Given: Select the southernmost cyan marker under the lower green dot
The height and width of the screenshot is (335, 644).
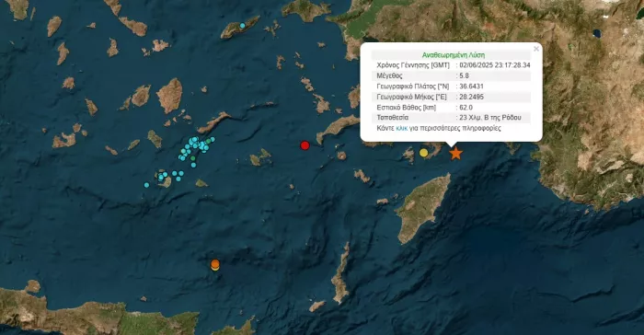Looking at the screenshot, I should (193, 165).
